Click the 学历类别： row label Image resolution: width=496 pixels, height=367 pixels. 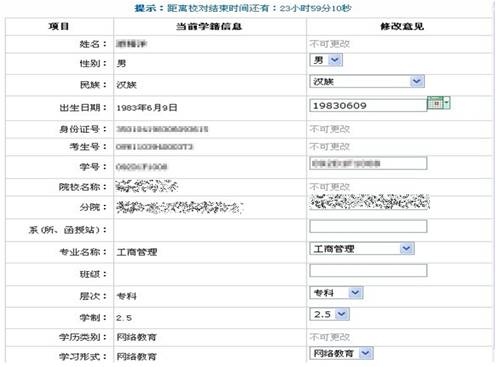click(x=83, y=337)
